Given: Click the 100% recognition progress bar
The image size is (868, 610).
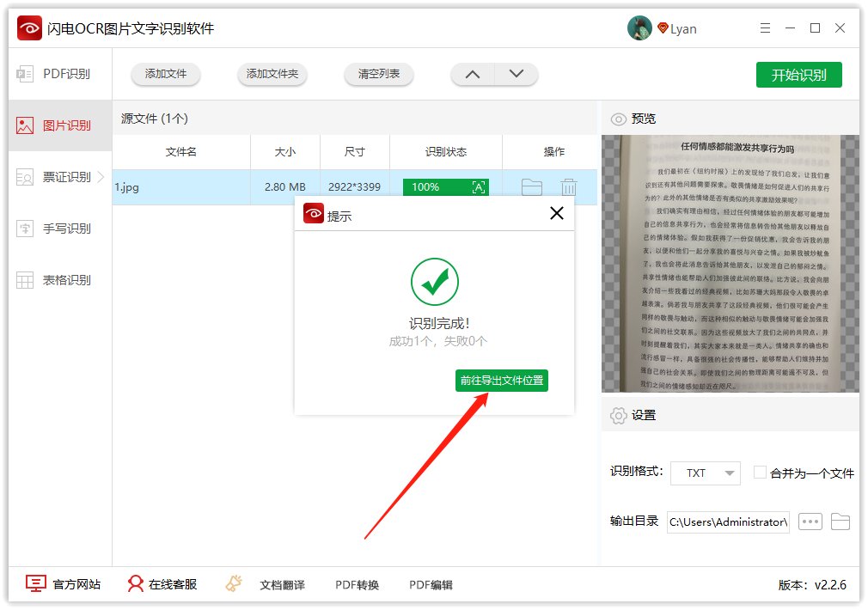Looking at the screenshot, I should pos(445,186).
